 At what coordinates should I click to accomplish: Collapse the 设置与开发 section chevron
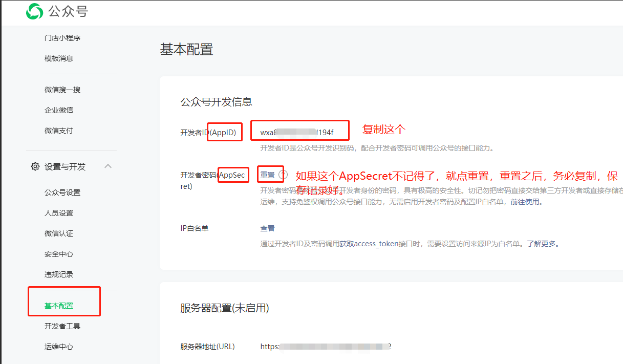pyautogui.click(x=108, y=166)
